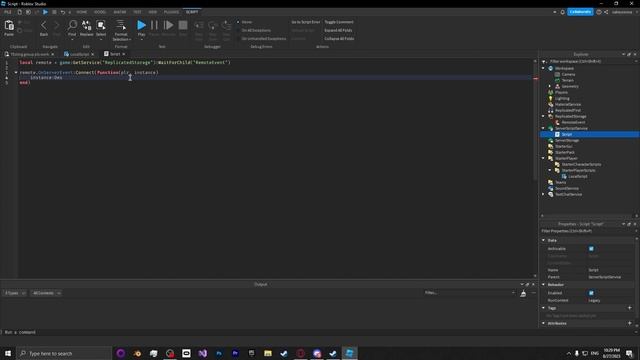Click the Select tool in ribbon
This screenshot has width=640, height=360.
click(x=101, y=25)
